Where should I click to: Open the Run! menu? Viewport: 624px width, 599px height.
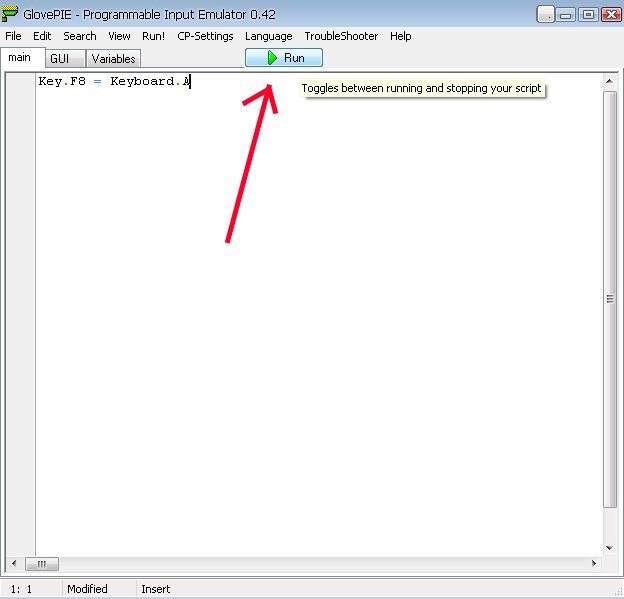click(x=153, y=36)
